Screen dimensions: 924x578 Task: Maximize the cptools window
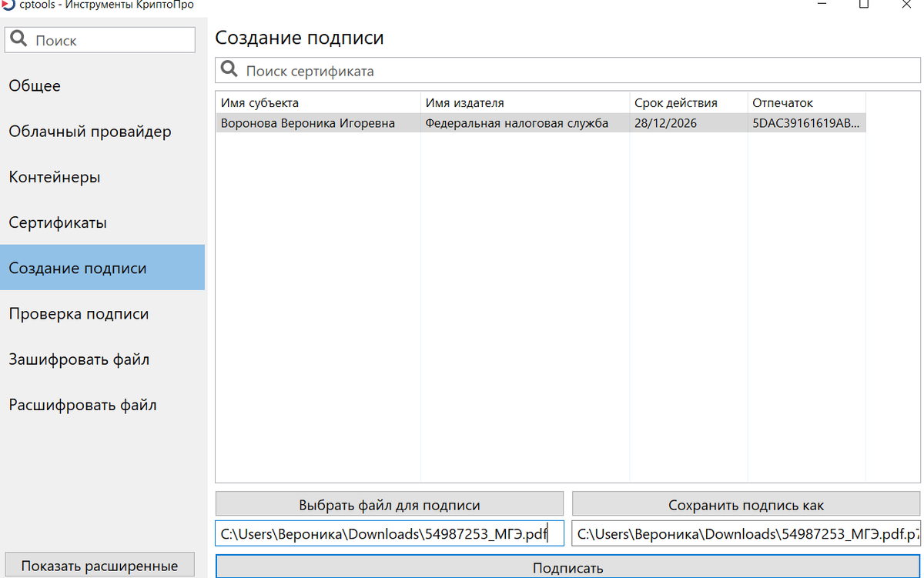[x=863, y=4]
